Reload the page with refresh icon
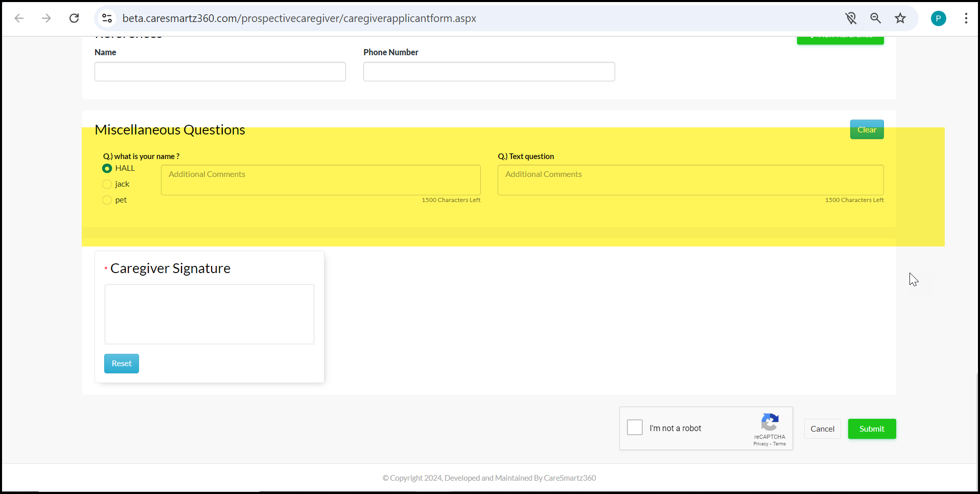The height and width of the screenshot is (494, 980). (x=74, y=18)
